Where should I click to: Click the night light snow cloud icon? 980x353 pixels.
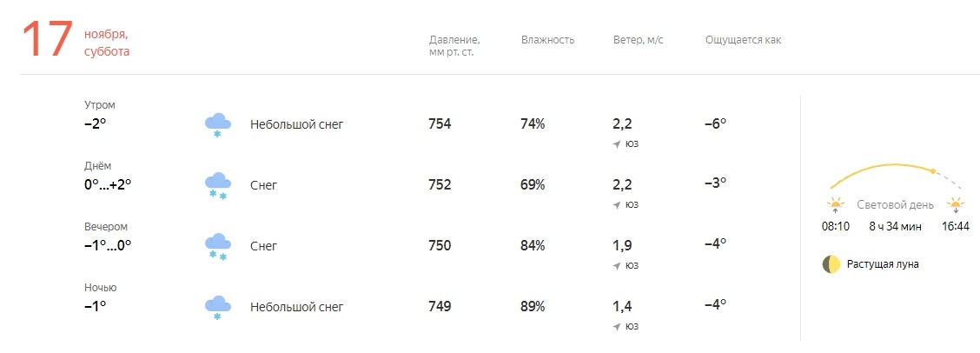point(217,307)
